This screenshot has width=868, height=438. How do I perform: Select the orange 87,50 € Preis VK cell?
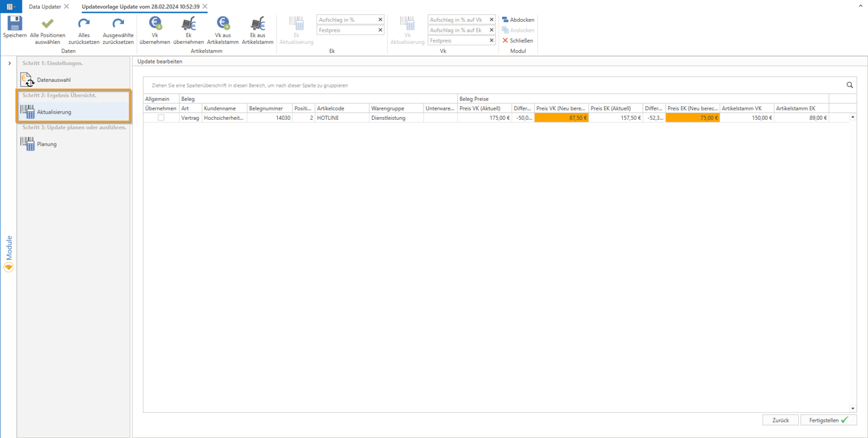pos(561,118)
